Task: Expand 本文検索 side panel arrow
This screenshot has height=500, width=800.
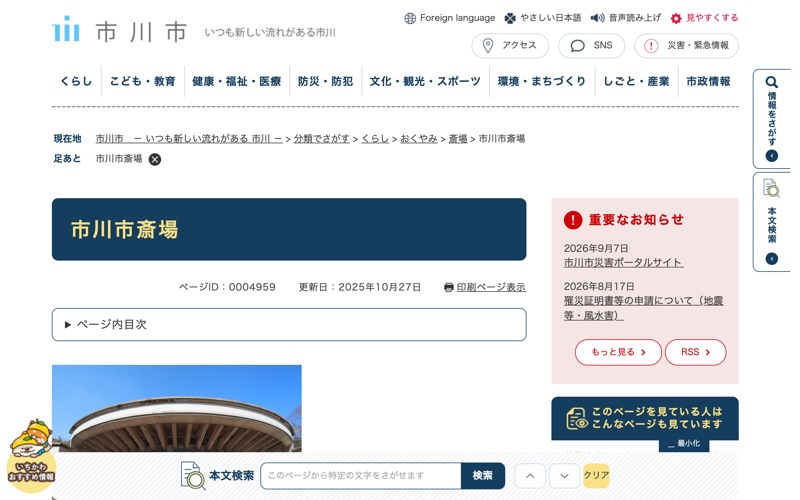Action: tap(772, 259)
